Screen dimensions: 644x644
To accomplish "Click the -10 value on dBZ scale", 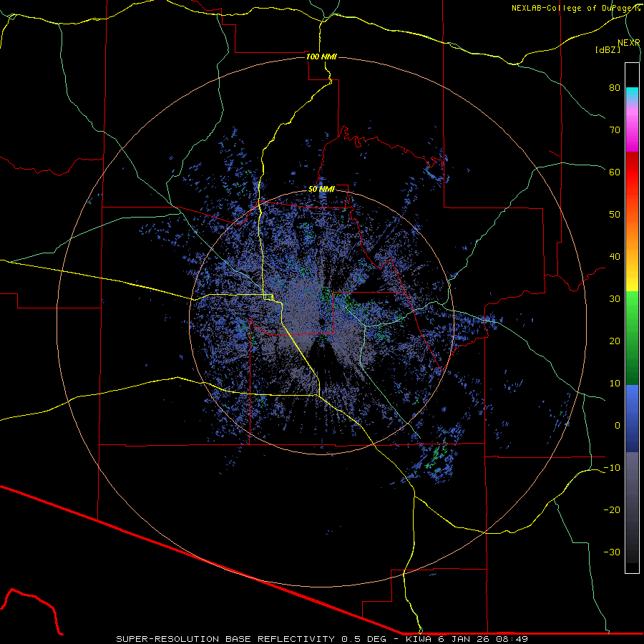I will (x=612, y=468).
